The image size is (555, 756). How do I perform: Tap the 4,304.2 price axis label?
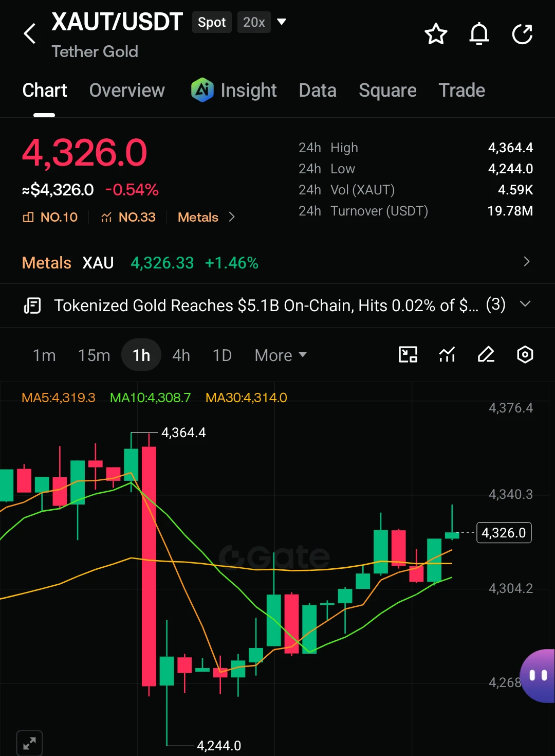coord(511,588)
